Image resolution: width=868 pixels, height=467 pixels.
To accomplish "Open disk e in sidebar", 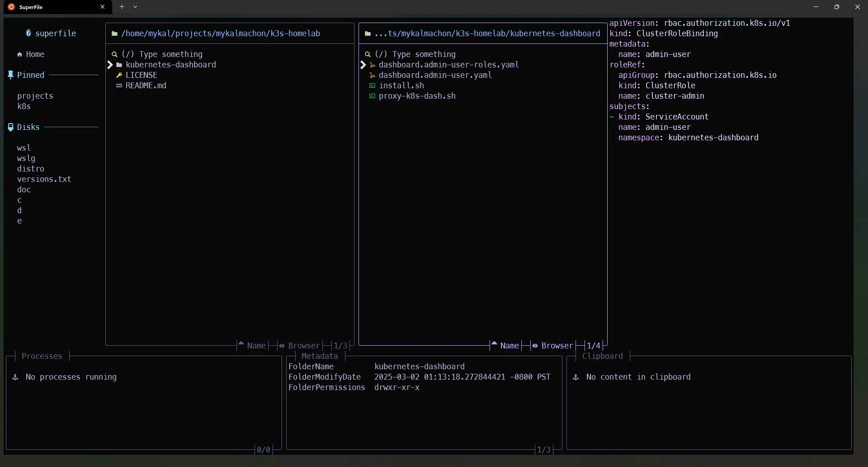I will point(19,221).
